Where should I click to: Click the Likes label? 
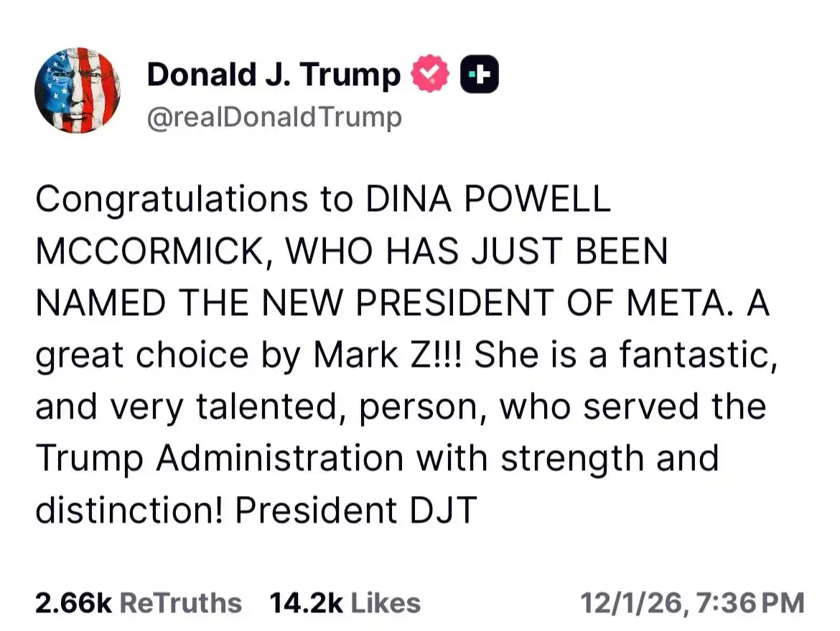pyautogui.click(x=384, y=602)
